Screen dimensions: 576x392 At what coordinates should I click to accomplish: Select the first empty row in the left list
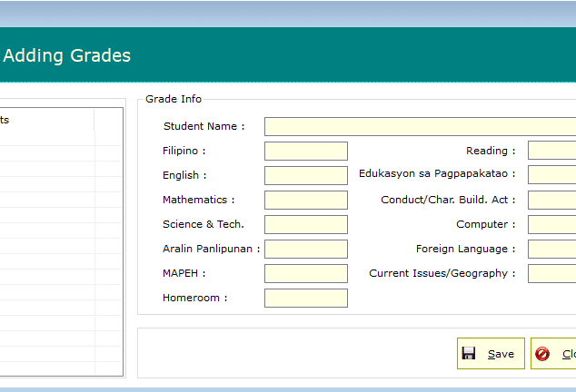click(45, 139)
